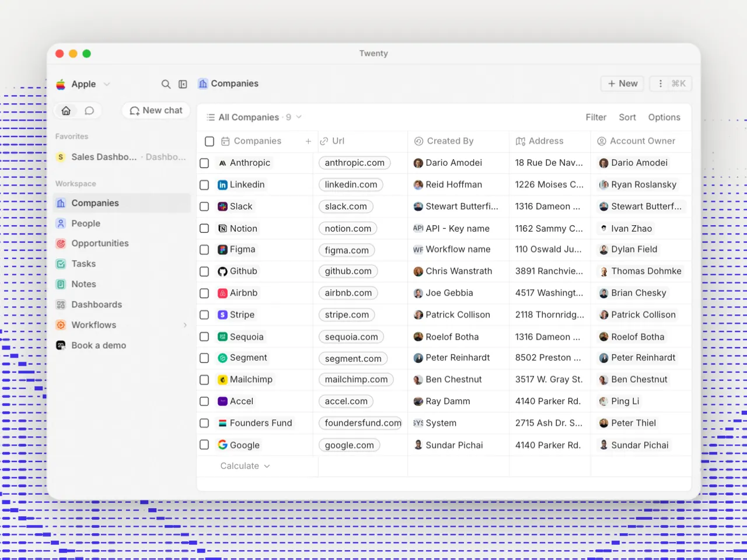This screenshot has height=560, width=747.
Task: Click the Stripe logo icon
Action: [x=222, y=315]
